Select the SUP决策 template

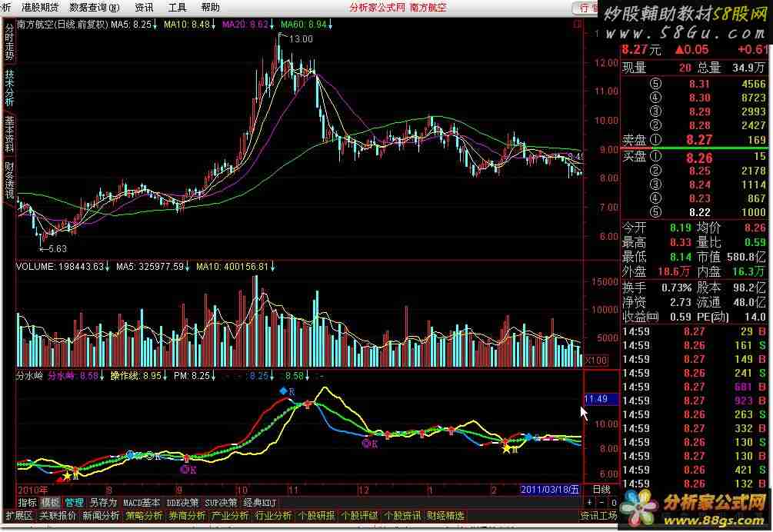[221, 503]
